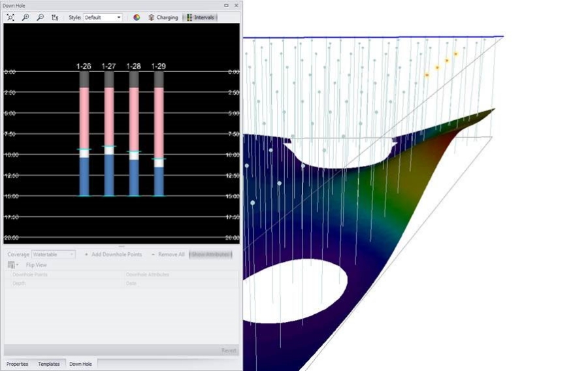Select the blue segment of hole 1-29 column
The image size is (588, 371).
(x=159, y=181)
